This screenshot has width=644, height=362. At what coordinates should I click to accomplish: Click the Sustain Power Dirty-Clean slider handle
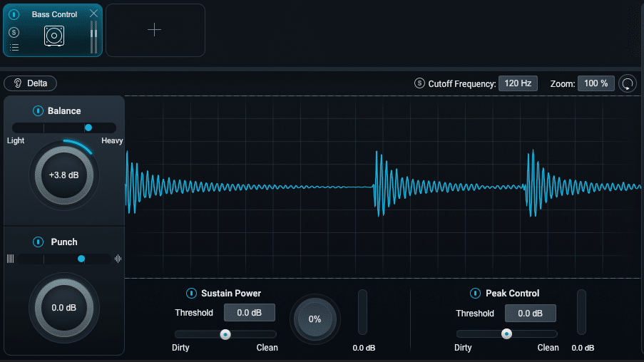point(225,334)
